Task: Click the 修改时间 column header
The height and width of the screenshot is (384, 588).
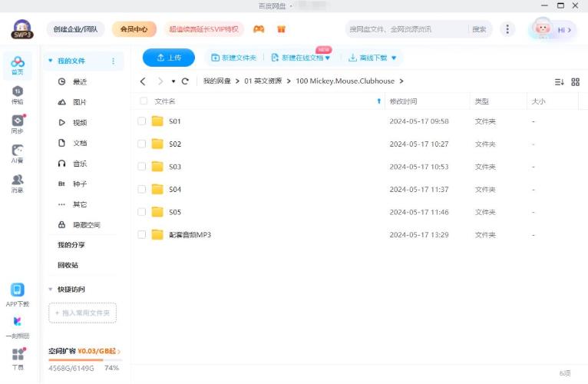Action: coord(403,101)
